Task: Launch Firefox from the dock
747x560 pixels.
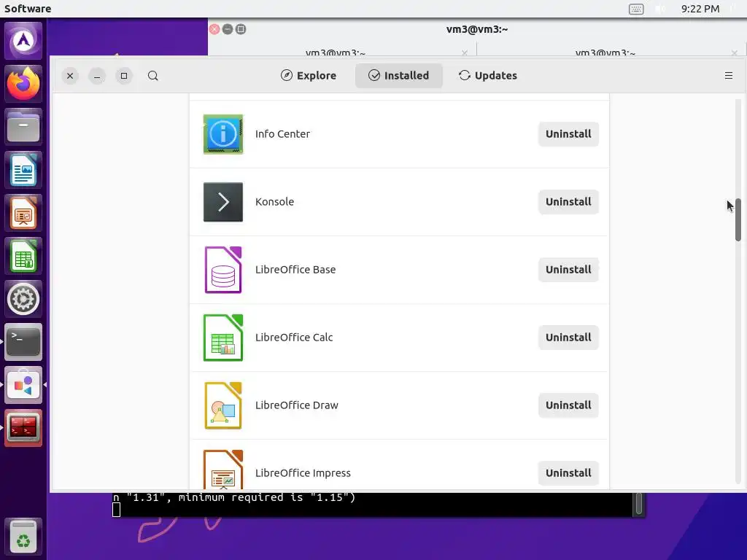Action: pos(23,84)
